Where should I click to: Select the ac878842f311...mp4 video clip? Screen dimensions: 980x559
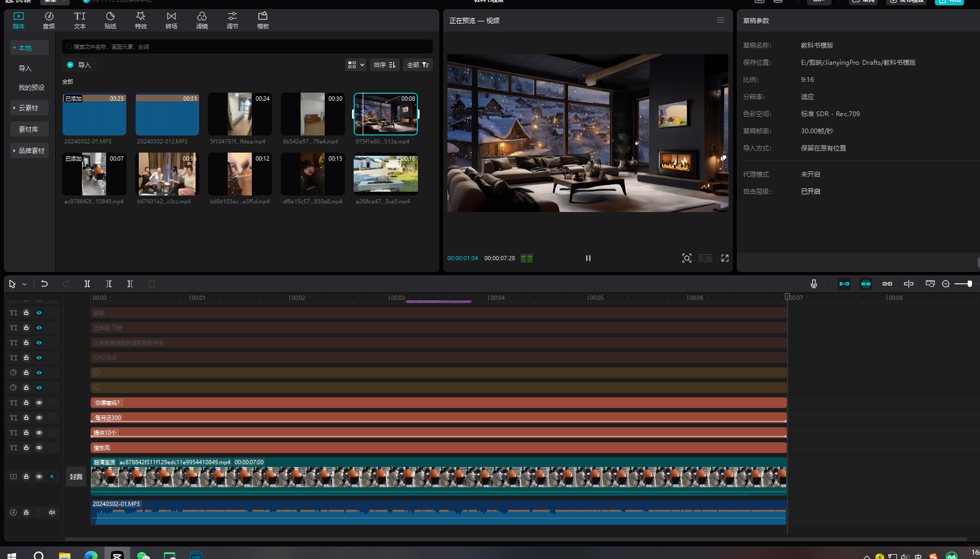pyautogui.click(x=438, y=476)
